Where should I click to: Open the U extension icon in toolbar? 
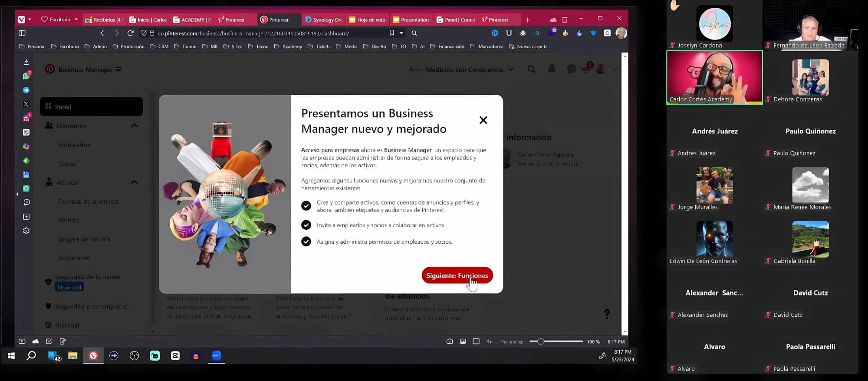tap(509, 33)
